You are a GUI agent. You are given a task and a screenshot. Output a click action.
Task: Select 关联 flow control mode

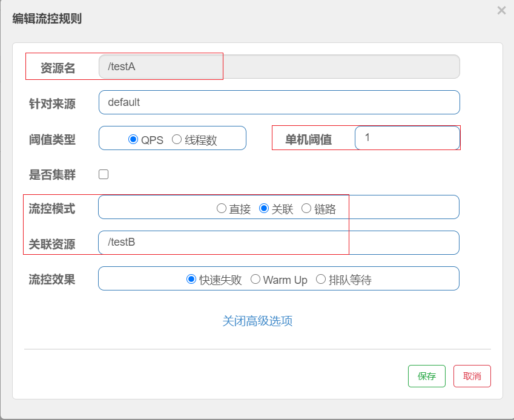click(x=264, y=208)
